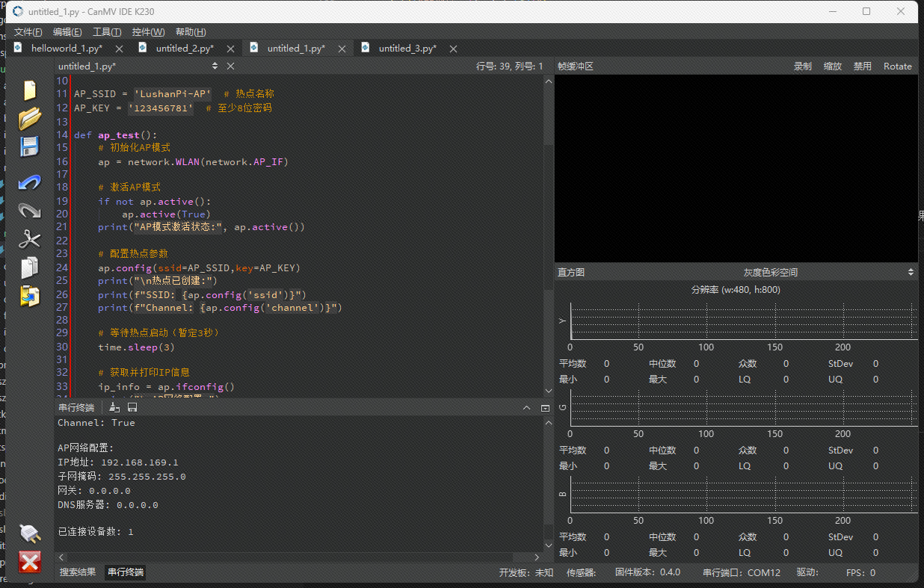
Task: Click the clear serial terminal icon
Action: point(114,407)
